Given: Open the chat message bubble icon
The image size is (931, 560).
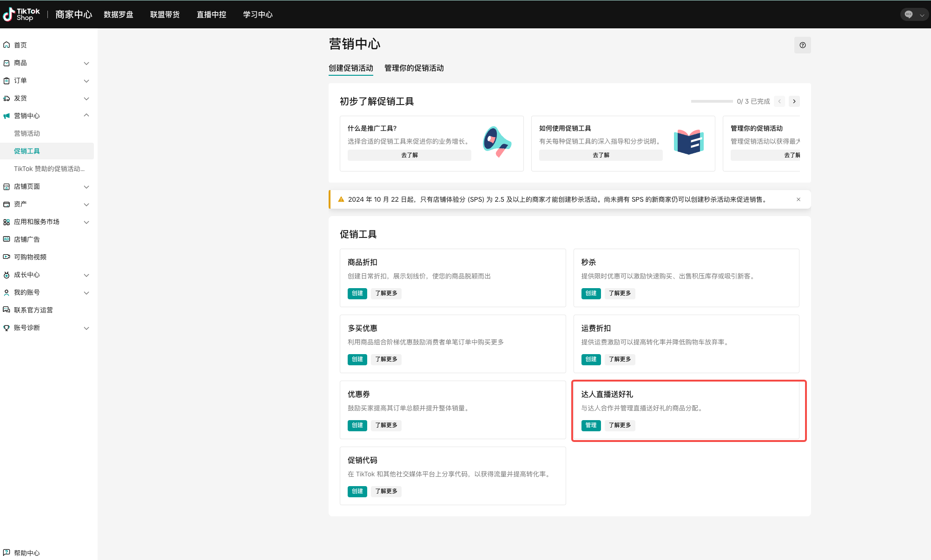Looking at the screenshot, I should click(x=909, y=14).
